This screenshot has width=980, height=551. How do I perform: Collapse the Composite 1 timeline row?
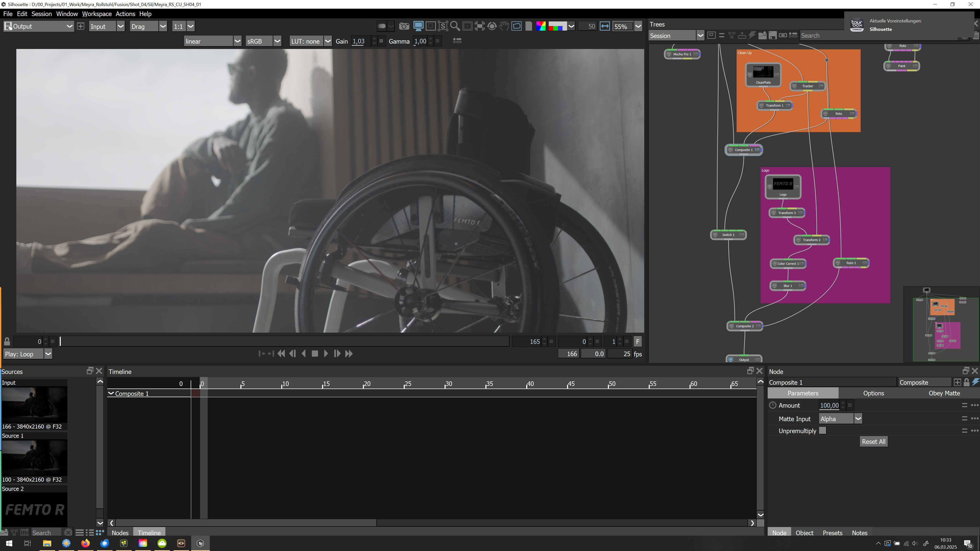[x=111, y=393]
